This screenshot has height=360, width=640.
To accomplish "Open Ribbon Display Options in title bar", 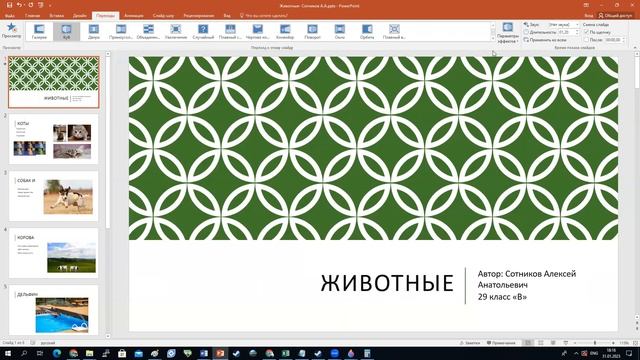I will [x=586, y=5].
